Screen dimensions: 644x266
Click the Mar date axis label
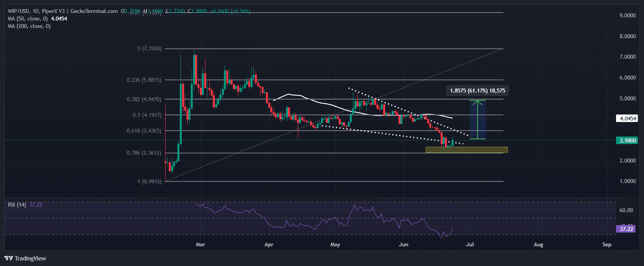pos(200,244)
